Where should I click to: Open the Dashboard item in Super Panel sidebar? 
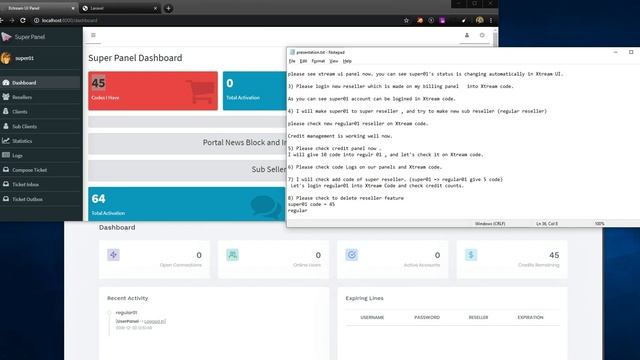[x=40, y=82]
